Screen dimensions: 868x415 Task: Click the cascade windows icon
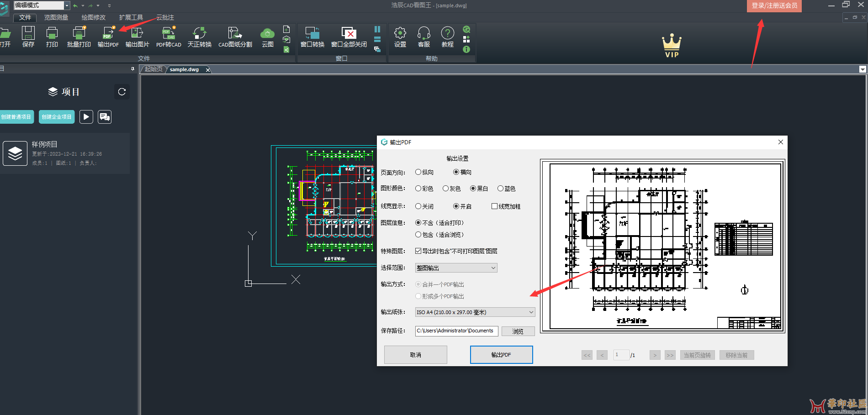pyautogui.click(x=377, y=49)
